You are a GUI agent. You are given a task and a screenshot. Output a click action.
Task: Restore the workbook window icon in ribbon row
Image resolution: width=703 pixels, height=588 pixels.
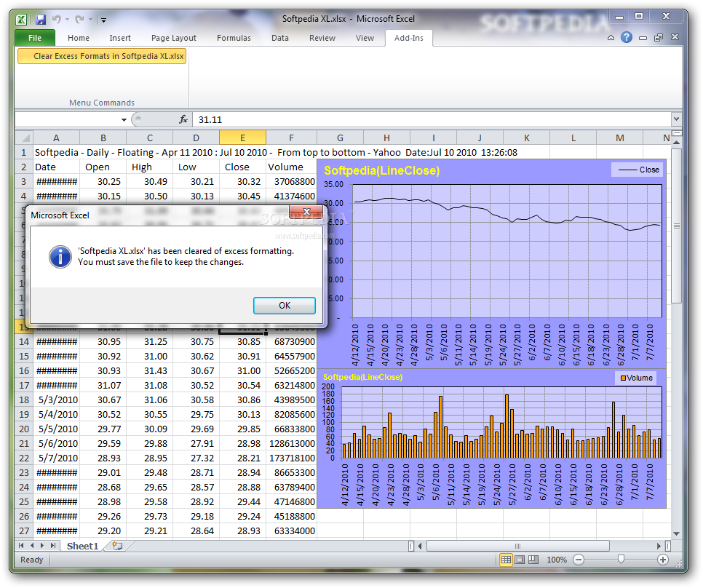658,38
